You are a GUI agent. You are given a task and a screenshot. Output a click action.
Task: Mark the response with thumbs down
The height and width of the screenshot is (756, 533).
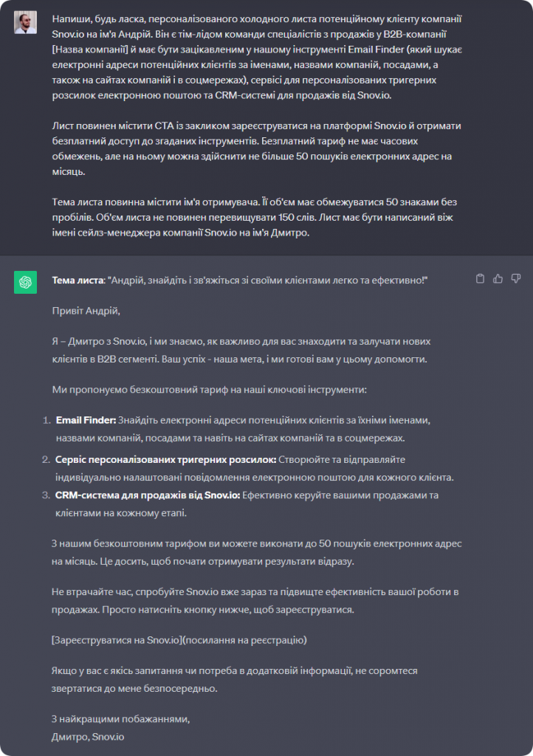[x=516, y=278]
